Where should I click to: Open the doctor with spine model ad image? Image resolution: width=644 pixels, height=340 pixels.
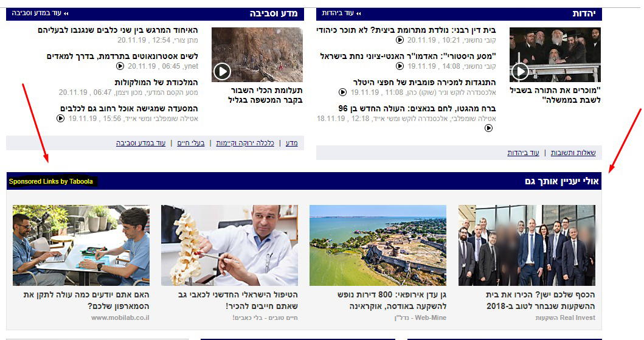[x=229, y=245]
